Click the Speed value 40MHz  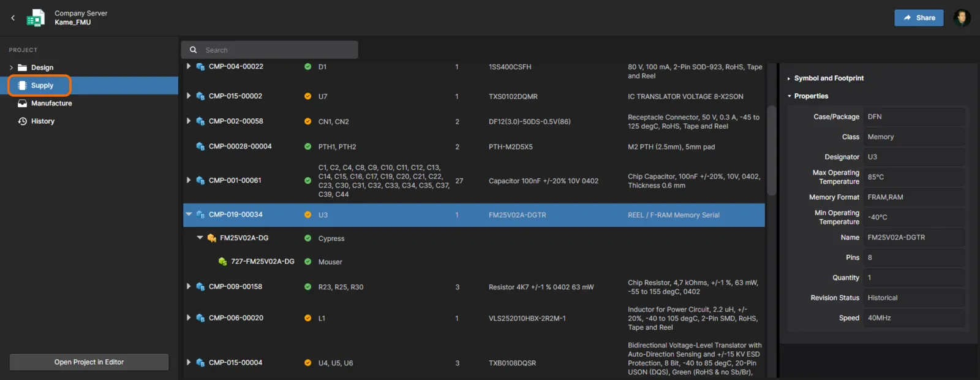click(914, 318)
